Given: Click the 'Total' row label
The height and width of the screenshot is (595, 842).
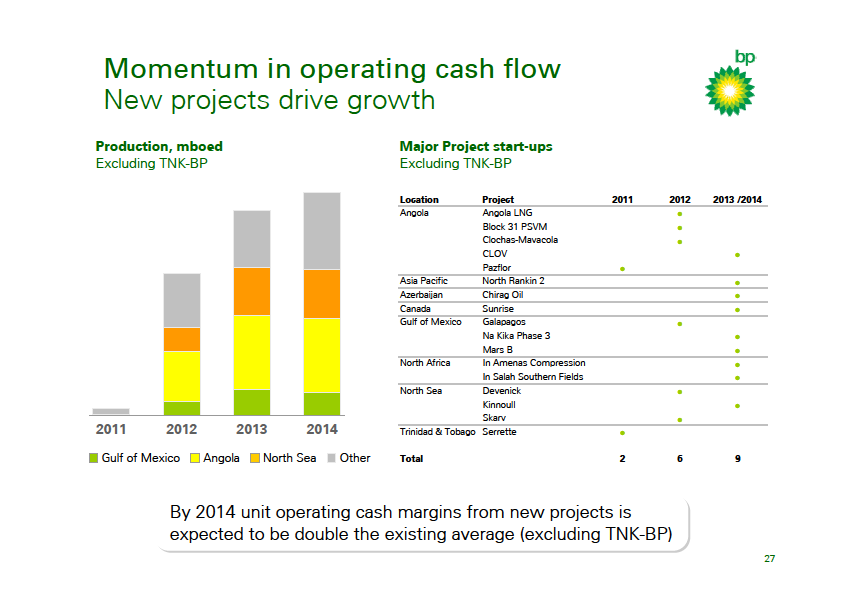Looking at the screenshot, I should click(411, 458).
